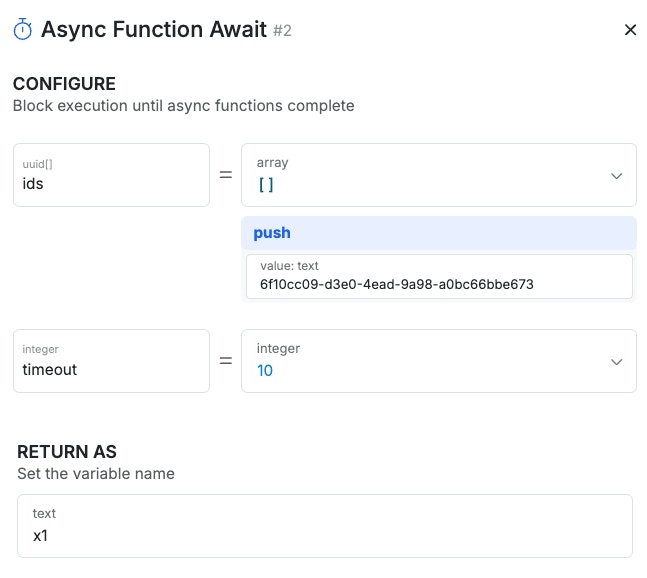Click the ids variable name field
Image resolution: width=647 pixels, height=578 pixels.
[x=110, y=184]
